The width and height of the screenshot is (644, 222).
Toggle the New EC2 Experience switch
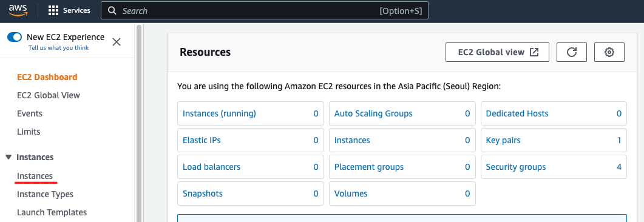[x=15, y=38]
